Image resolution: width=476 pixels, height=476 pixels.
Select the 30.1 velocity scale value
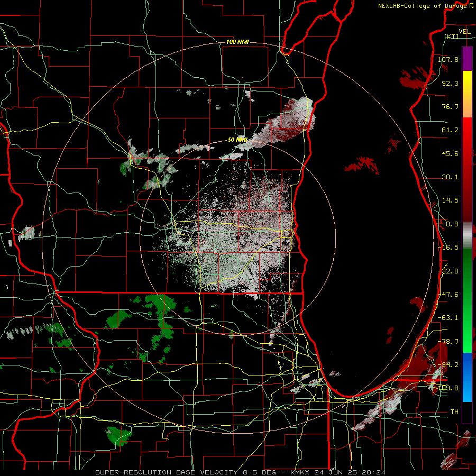pyautogui.click(x=450, y=177)
